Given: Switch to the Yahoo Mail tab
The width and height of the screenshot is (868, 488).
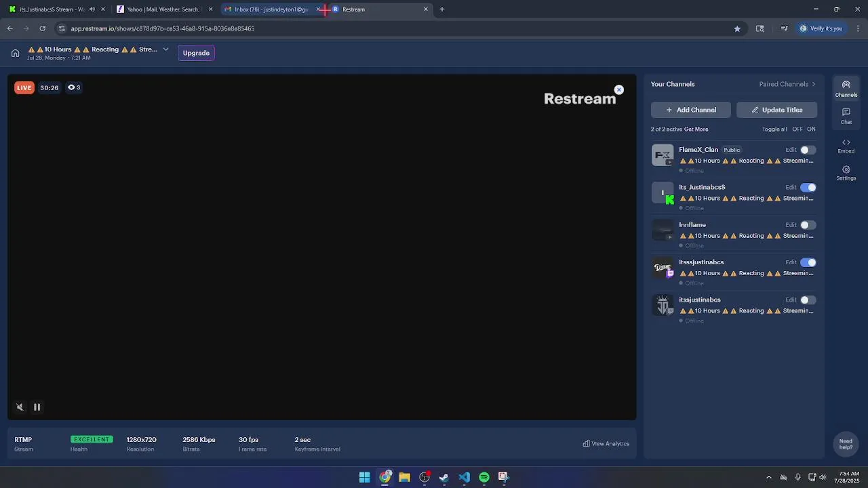Looking at the screenshot, I should click(163, 9).
